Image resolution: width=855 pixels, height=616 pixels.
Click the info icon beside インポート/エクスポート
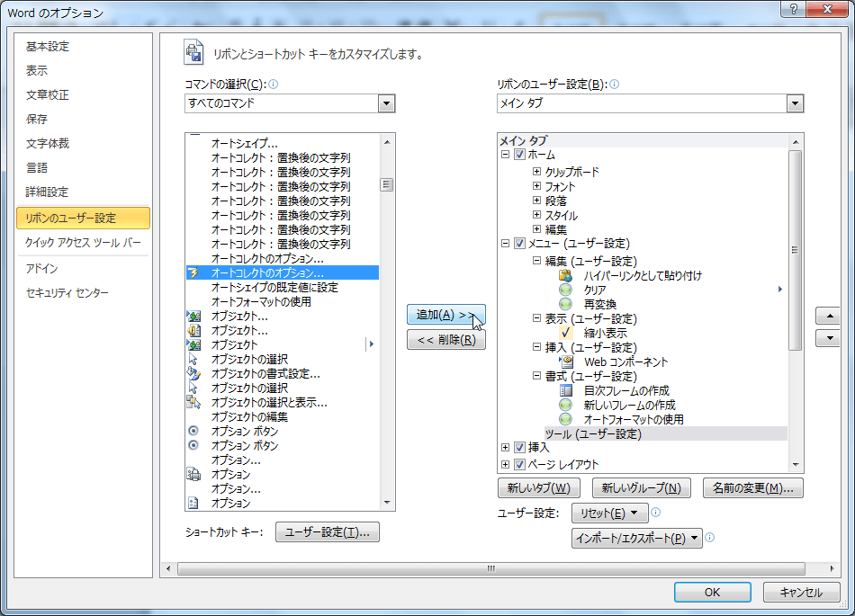coord(709,538)
